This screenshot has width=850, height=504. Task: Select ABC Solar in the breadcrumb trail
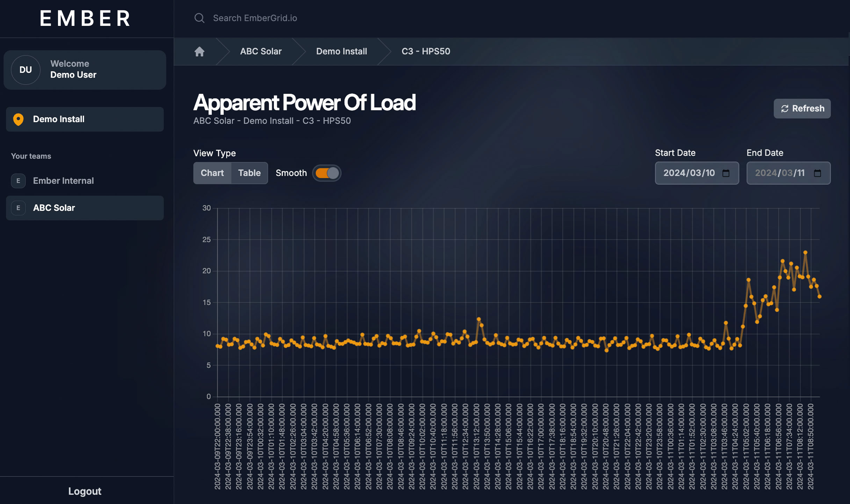point(261,51)
